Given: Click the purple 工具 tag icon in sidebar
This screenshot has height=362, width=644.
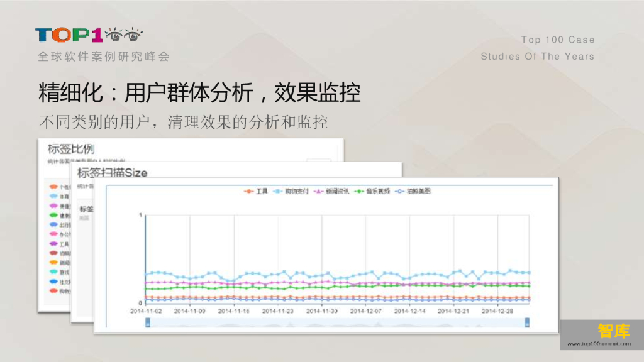Looking at the screenshot, I should pyautogui.click(x=54, y=244).
